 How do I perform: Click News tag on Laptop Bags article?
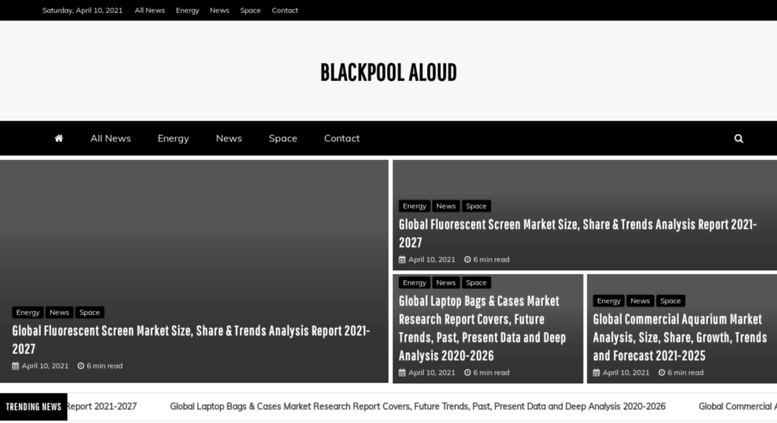pyautogui.click(x=445, y=283)
